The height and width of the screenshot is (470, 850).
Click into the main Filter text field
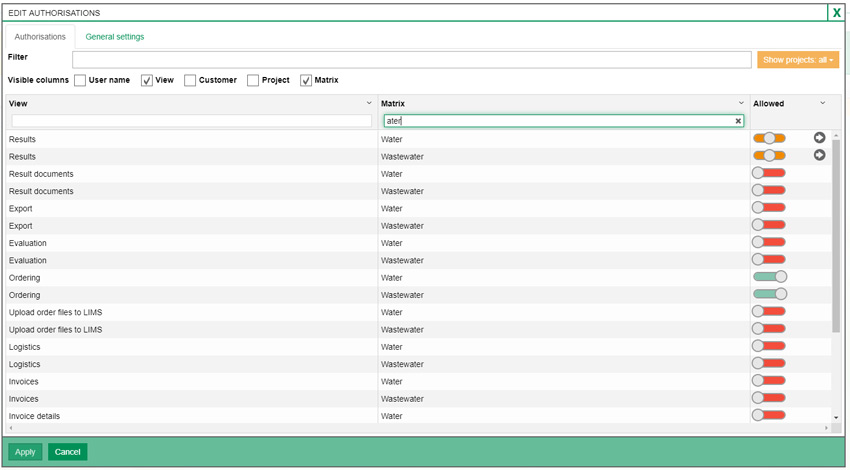pyautogui.click(x=411, y=60)
